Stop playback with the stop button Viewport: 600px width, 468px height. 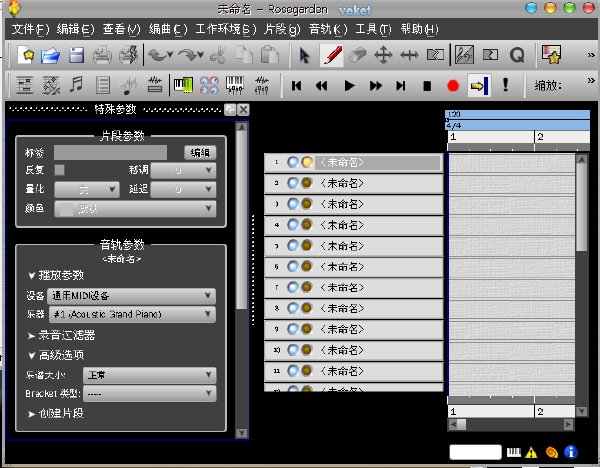click(427, 86)
